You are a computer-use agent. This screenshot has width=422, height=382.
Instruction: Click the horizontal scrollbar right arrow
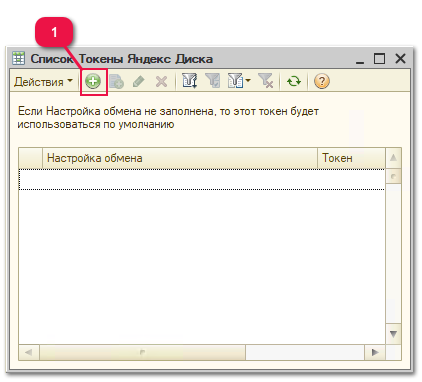[x=375, y=352]
